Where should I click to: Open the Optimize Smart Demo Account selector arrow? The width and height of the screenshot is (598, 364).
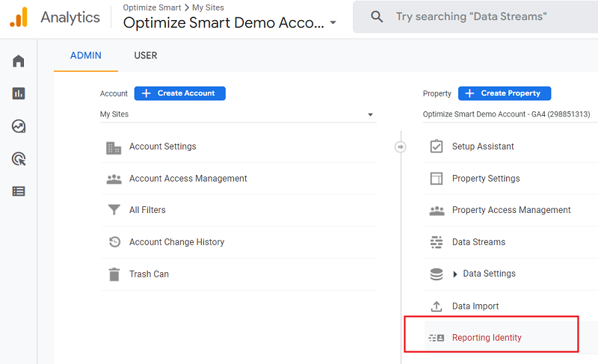(x=333, y=22)
